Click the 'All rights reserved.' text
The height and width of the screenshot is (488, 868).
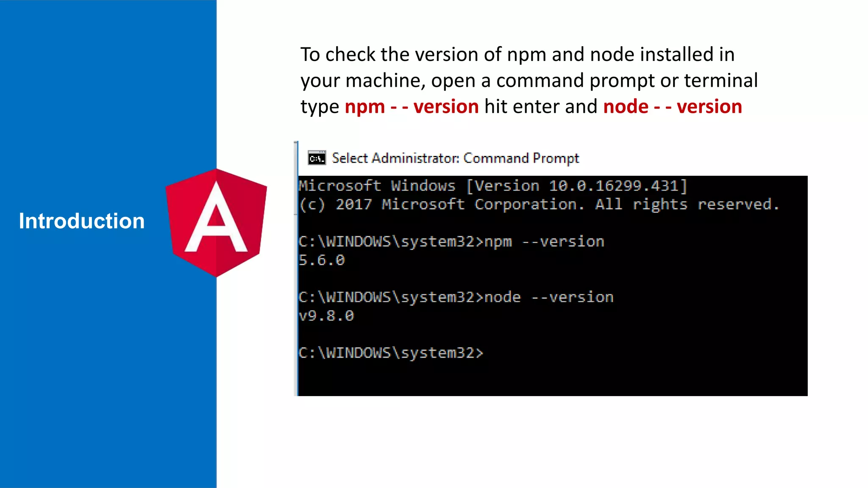pos(687,204)
